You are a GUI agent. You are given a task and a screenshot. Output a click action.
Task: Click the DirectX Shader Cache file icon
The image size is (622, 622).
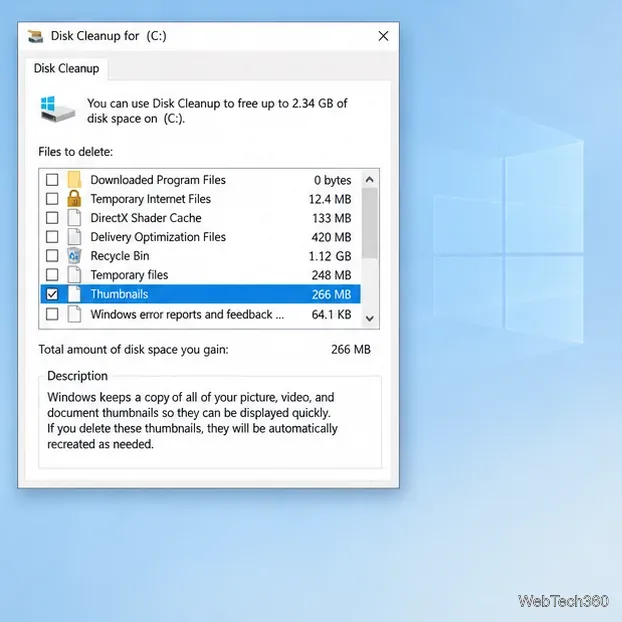tap(74, 218)
